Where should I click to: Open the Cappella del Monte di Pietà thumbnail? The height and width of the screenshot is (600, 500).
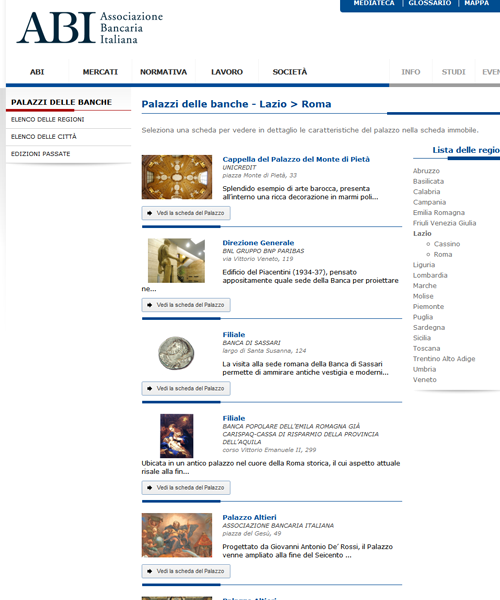pyautogui.click(x=177, y=177)
